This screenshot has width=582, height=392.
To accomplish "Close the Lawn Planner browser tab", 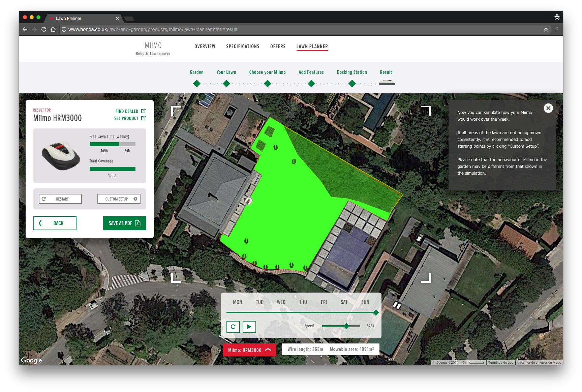I will tap(118, 19).
